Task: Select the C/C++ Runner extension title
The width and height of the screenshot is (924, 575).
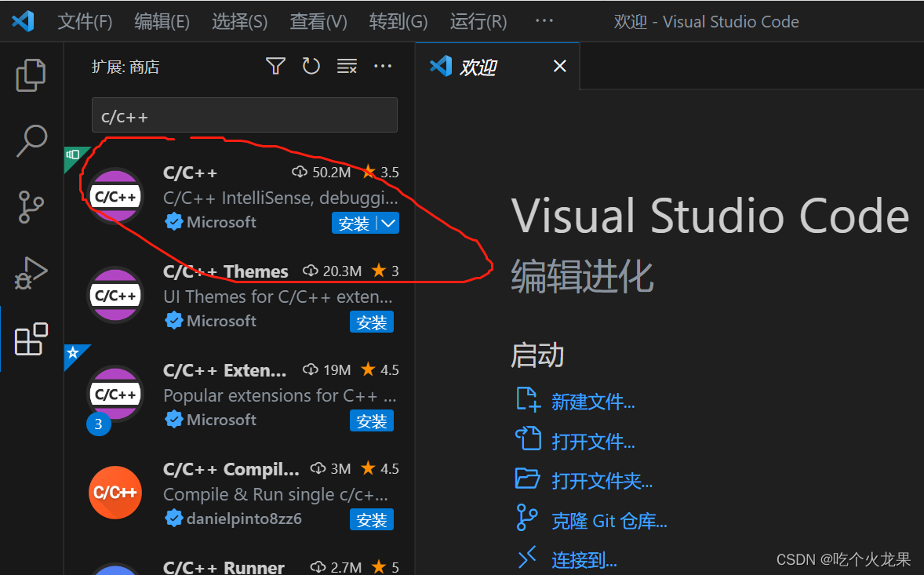Action: pyautogui.click(x=224, y=567)
